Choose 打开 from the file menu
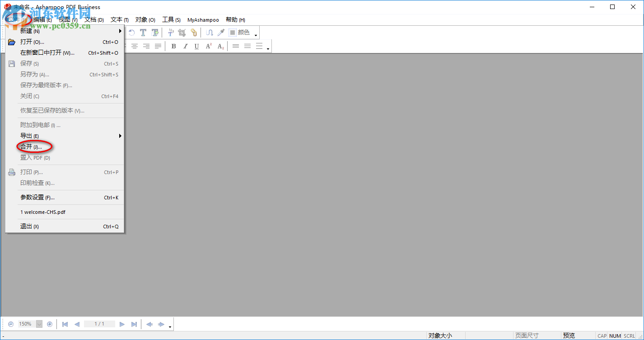Screen dimensions: 644x340 pyautogui.click(x=65, y=42)
